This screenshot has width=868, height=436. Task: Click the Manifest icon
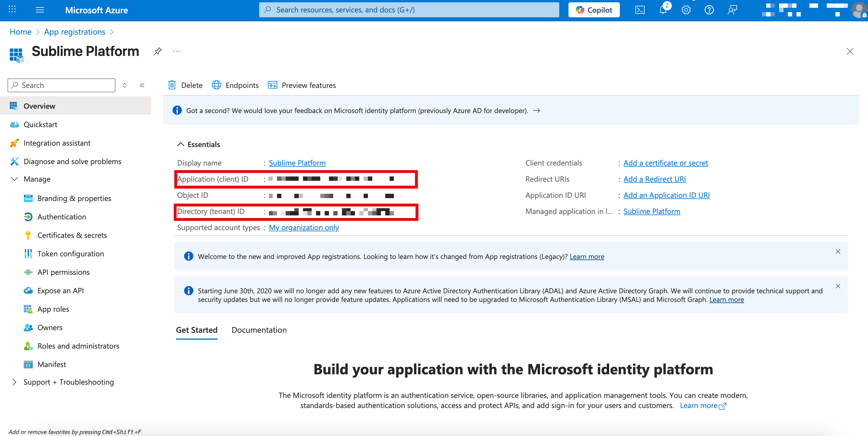pos(28,364)
